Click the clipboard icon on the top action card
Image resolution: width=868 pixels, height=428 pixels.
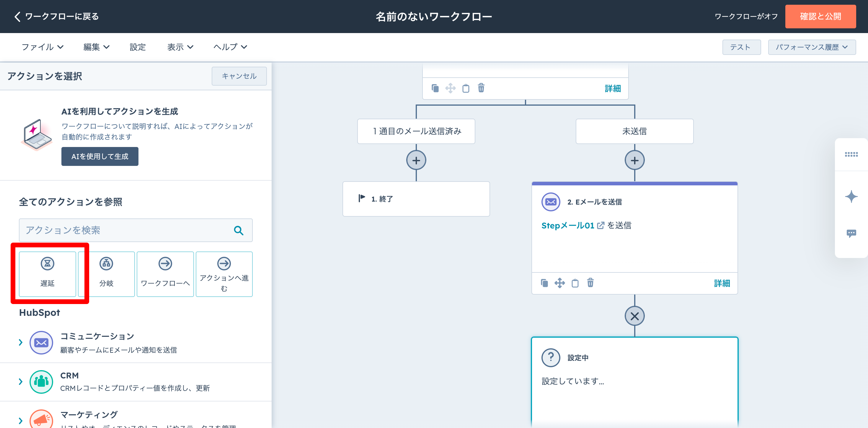466,88
